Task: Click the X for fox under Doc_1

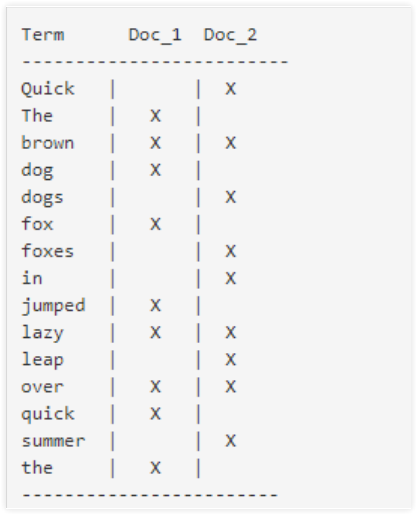Action: pos(155,224)
